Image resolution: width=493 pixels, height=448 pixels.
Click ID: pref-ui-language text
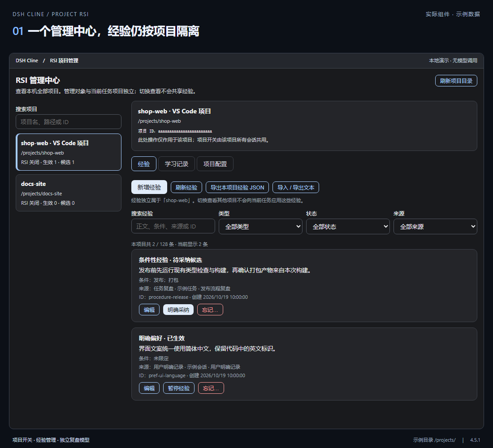click(x=162, y=375)
